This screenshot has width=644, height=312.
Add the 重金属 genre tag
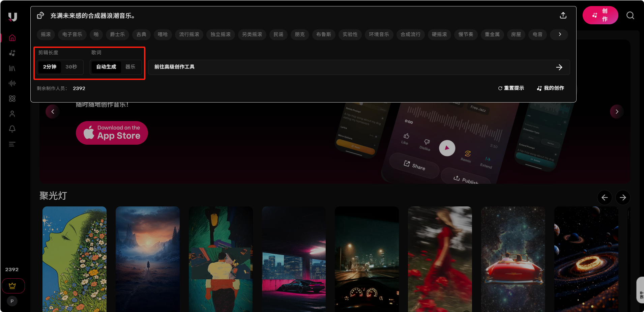492,34
